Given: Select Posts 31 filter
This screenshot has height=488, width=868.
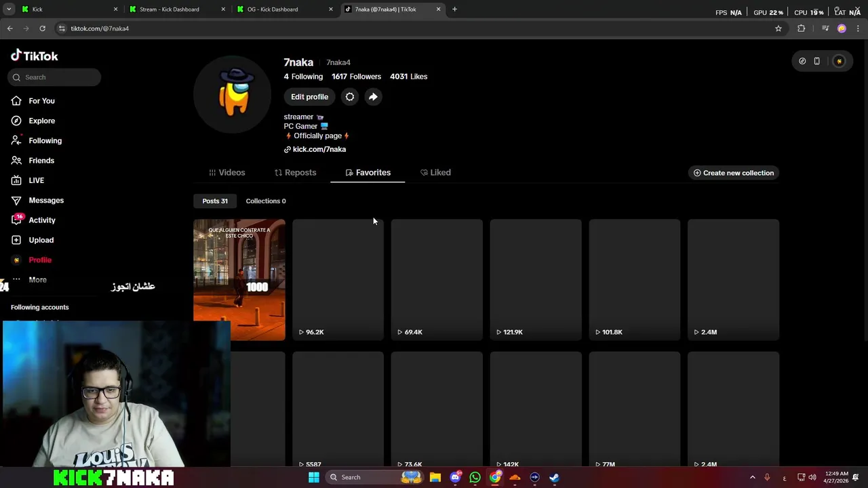Looking at the screenshot, I should pyautogui.click(x=215, y=201).
